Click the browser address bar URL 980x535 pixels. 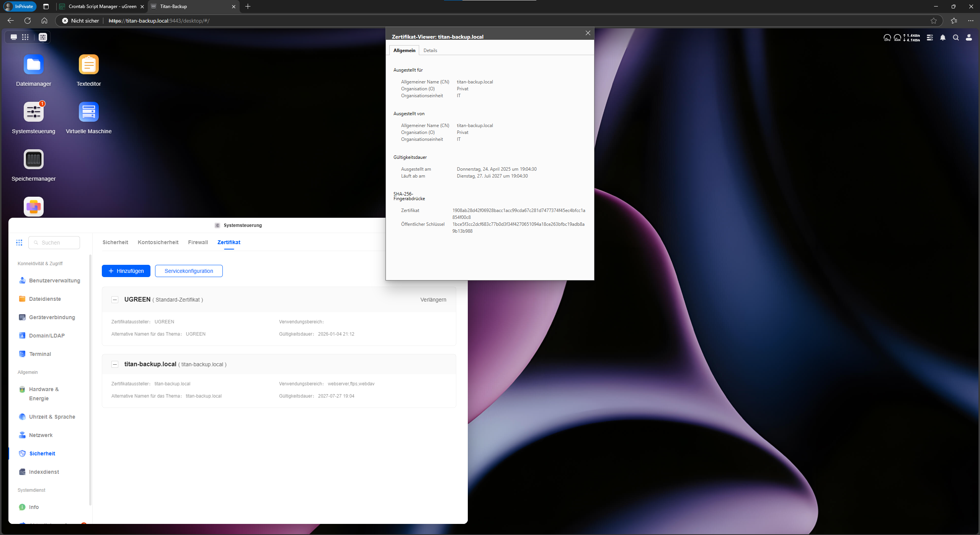pyautogui.click(x=159, y=21)
